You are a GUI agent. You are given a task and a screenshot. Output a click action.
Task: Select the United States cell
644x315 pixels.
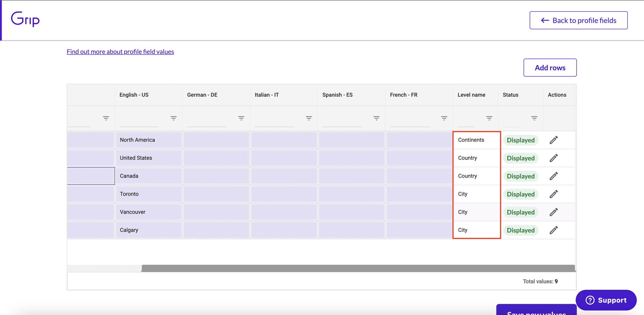pos(149,158)
